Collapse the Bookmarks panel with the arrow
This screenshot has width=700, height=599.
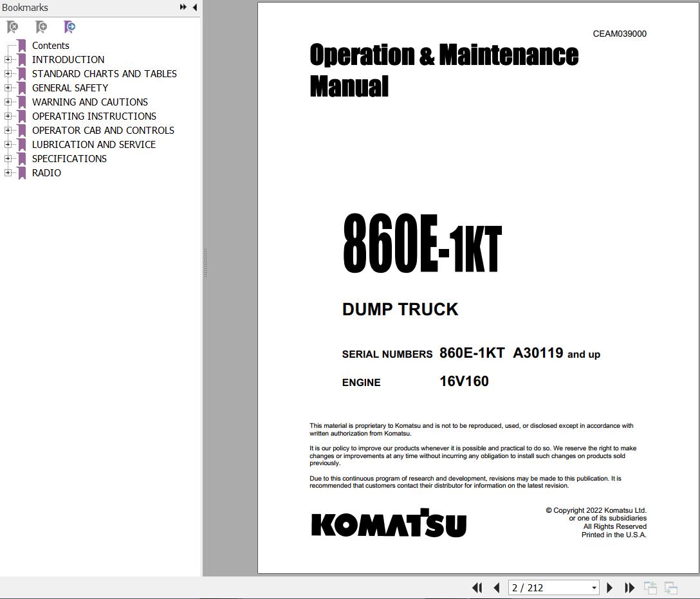195,7
